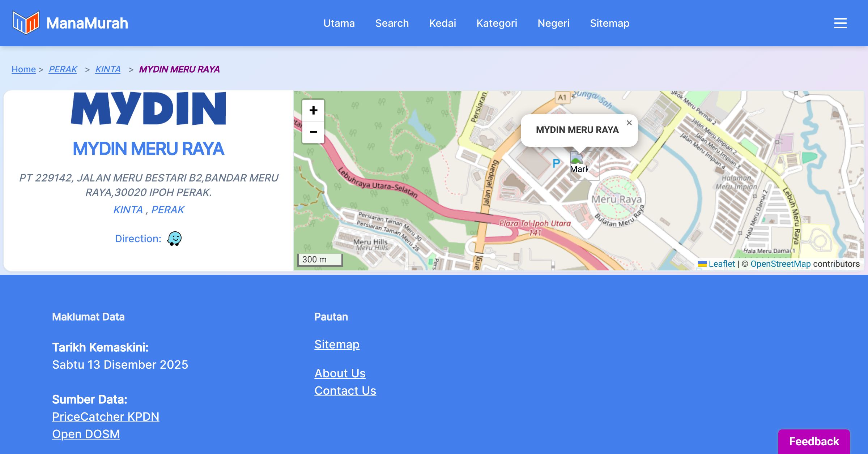
Task: Open the Negeri nav item
Action: (553, 23)
